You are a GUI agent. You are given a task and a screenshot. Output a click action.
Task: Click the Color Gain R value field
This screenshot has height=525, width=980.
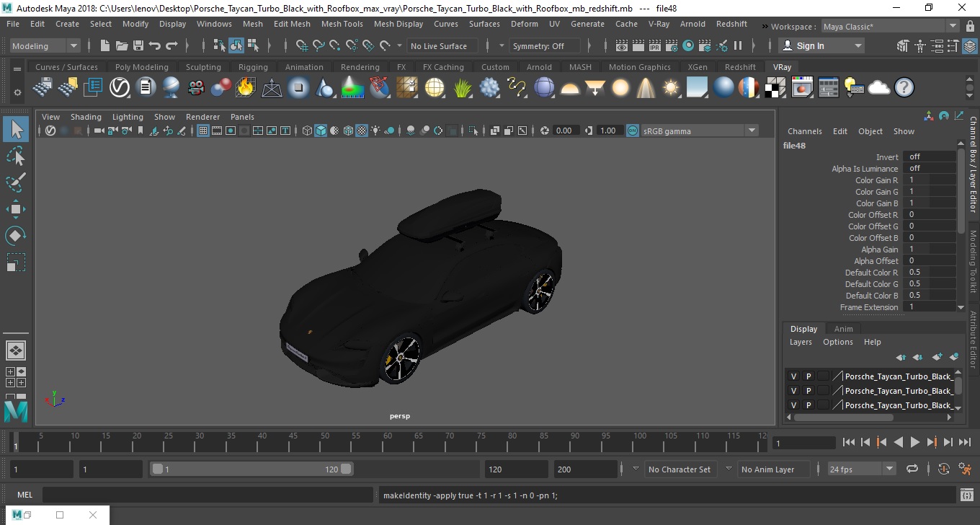(x=930, y=180)
